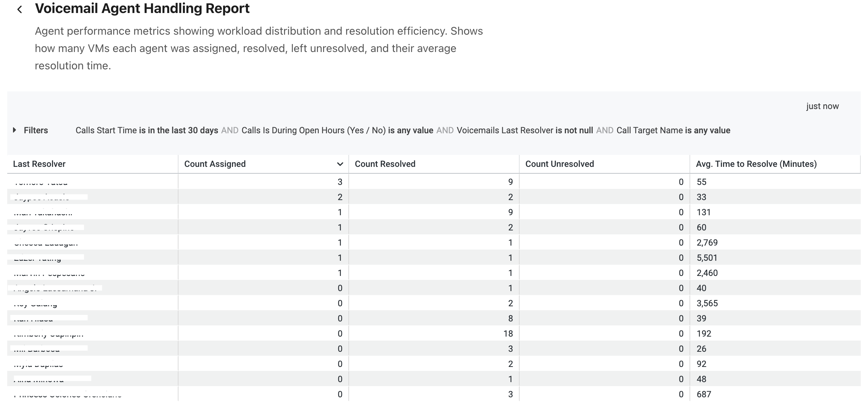Expand the Filters disclosure triangle

14,130
